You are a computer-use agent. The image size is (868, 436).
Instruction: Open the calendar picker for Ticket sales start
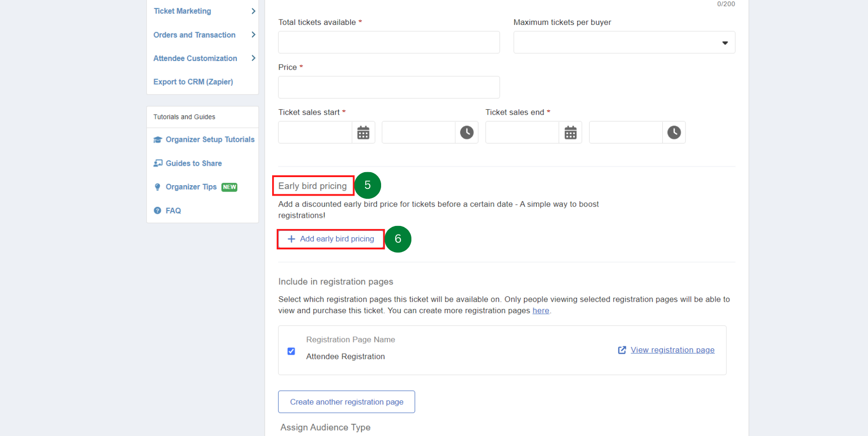[363, 132]
